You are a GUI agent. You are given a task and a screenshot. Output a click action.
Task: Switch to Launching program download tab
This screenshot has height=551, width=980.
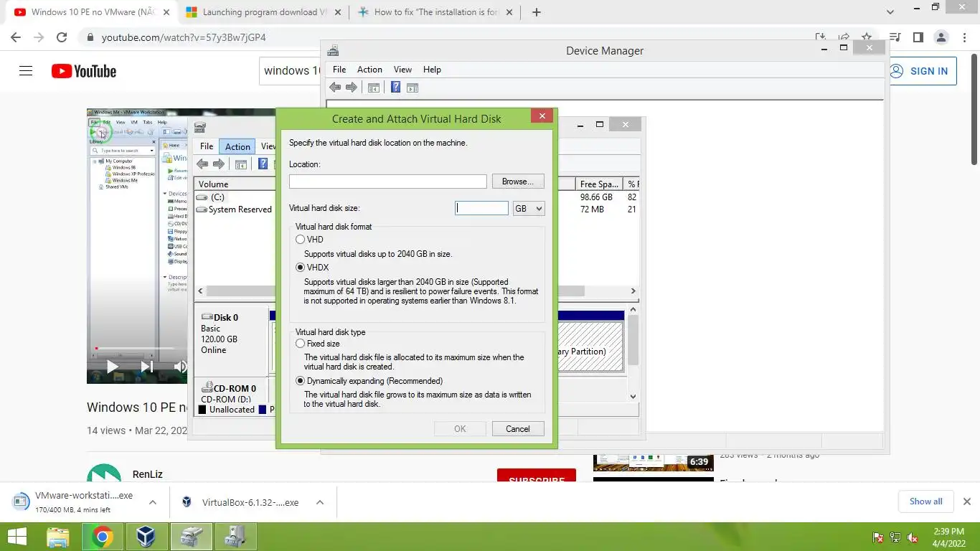point(263,12)
